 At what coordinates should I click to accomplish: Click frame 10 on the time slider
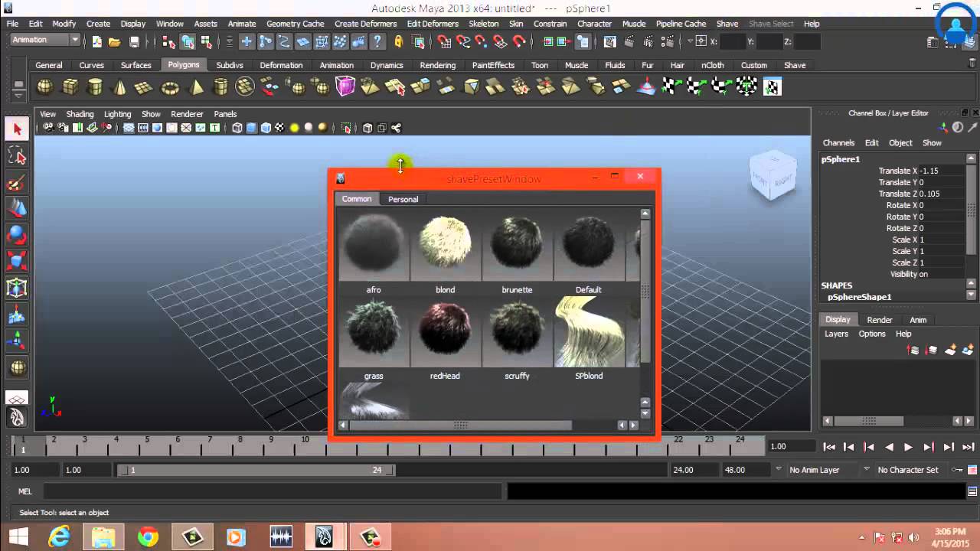pos(305,444)
